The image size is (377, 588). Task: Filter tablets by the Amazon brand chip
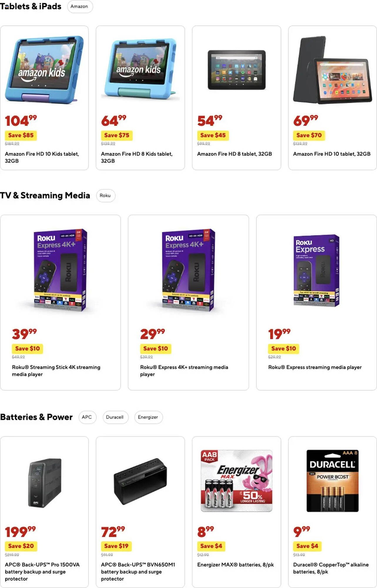point(79,6)
